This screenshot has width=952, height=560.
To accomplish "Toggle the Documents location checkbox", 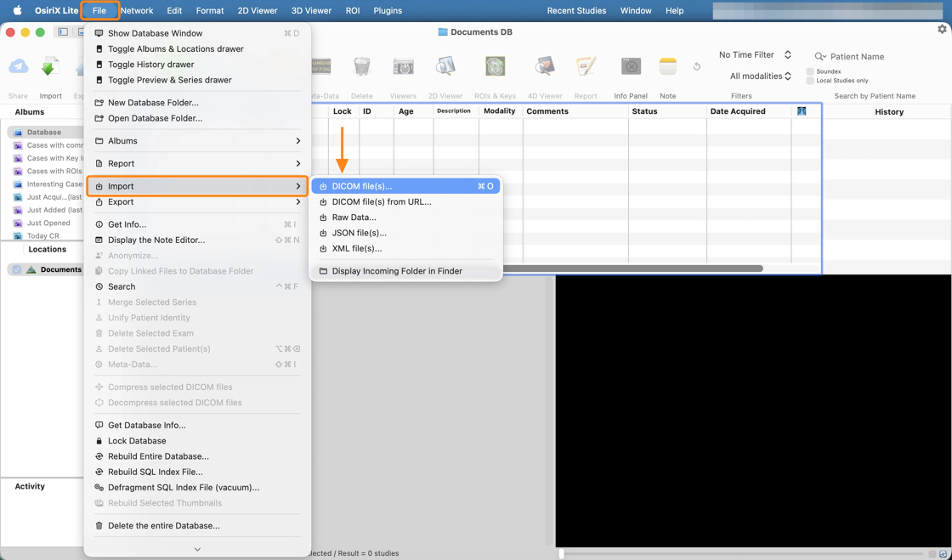I will click(x=16, y=269).
